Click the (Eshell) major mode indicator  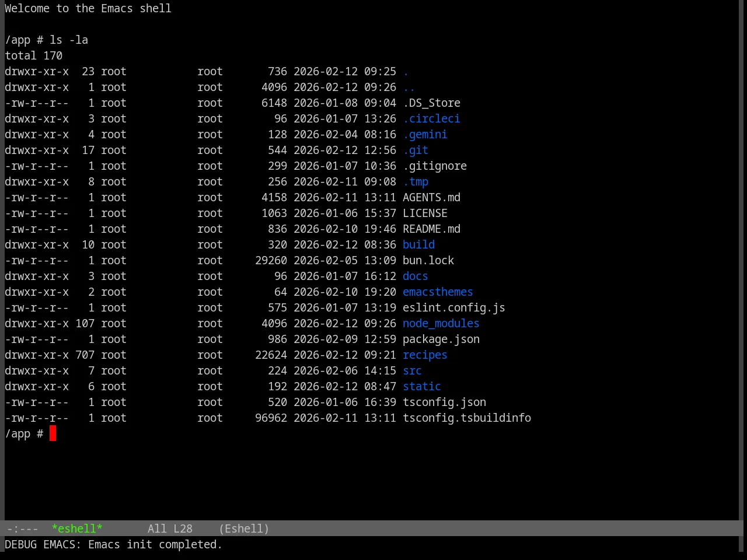pyautogui.click(x=244, y=528)
